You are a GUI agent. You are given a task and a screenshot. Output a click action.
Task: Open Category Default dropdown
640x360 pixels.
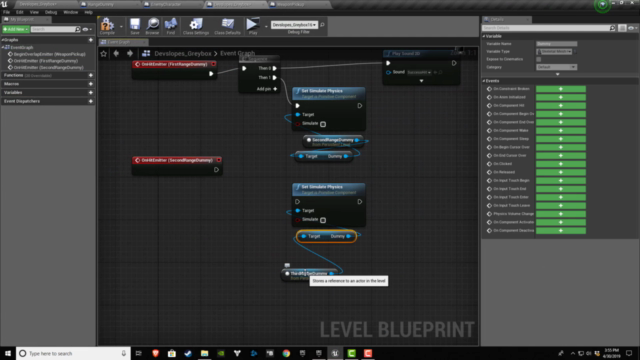click(556, 67)
